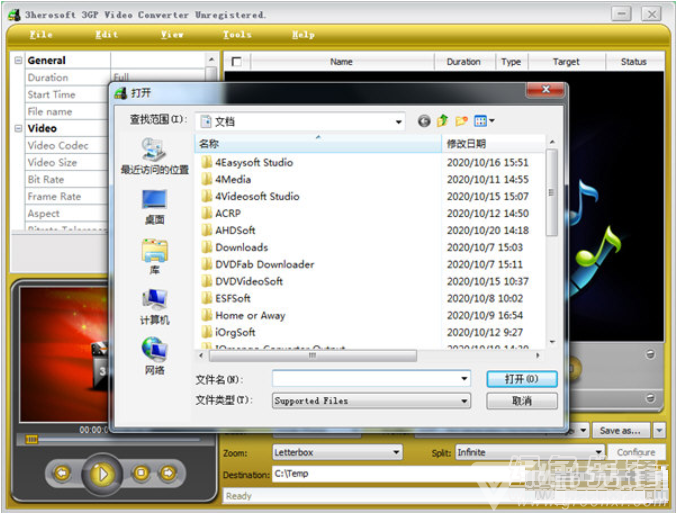Open Recent Places (最近访问的位置) shortcut
678x515 pixels.
click(154, 156)
